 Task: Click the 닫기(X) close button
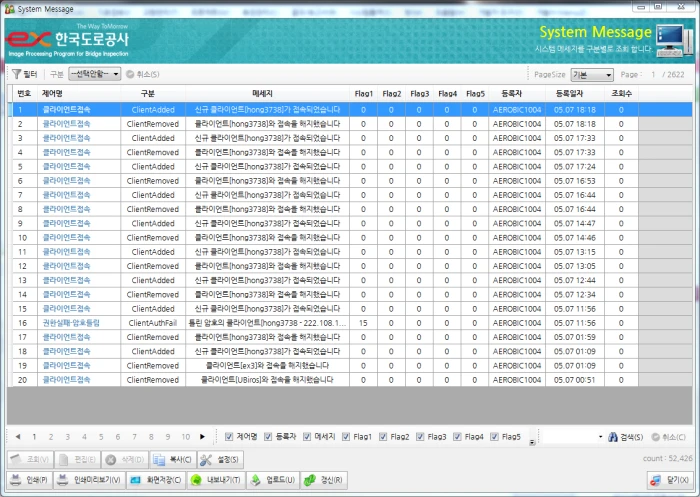tap(670, 480)
